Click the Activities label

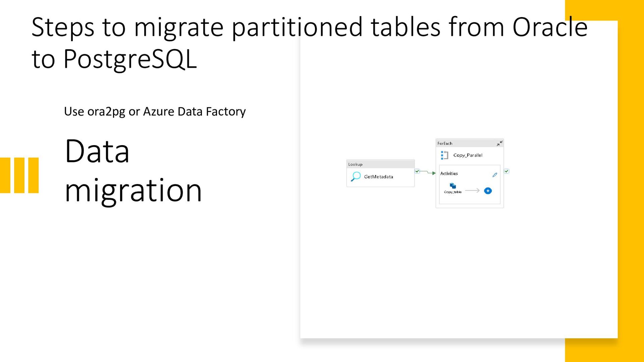449,173
